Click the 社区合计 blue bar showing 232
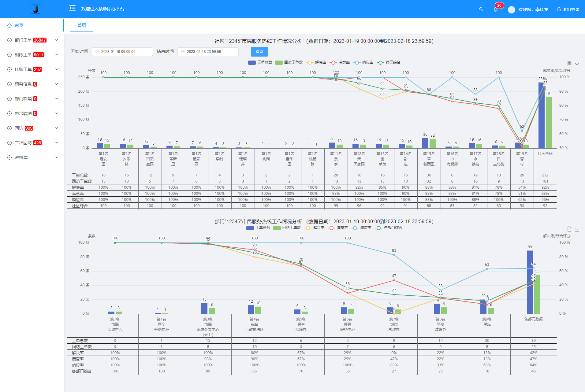Image resolution: width=585 pixels, height=392 pixels. pos(541,115)
